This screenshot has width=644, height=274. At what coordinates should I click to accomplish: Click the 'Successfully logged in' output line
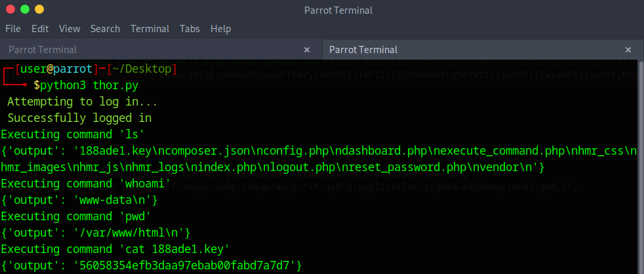click(x=79, y=118)
